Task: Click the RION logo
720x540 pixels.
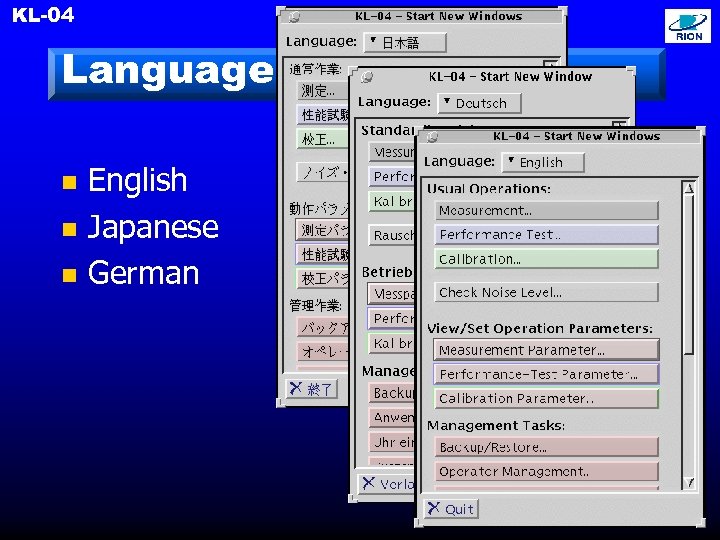Action: (687, 27)
